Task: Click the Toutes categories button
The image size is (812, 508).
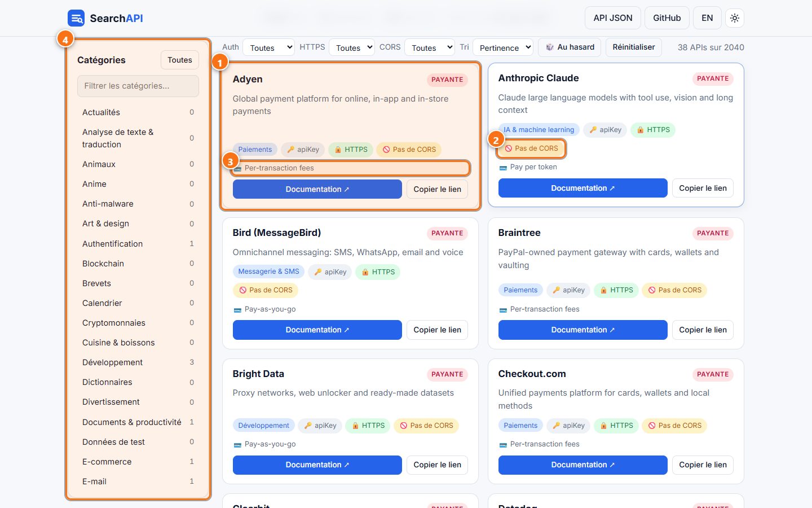Action: tap(180, 60)
